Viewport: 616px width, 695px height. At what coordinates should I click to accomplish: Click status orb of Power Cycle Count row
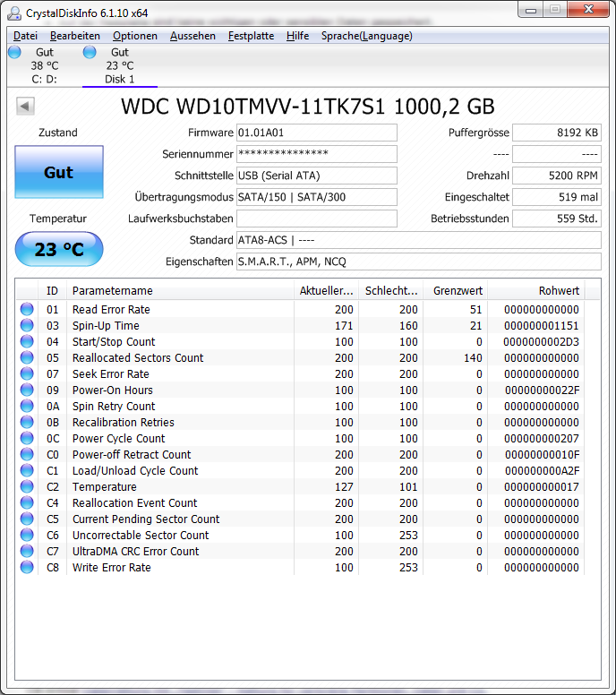click(27, 438)
